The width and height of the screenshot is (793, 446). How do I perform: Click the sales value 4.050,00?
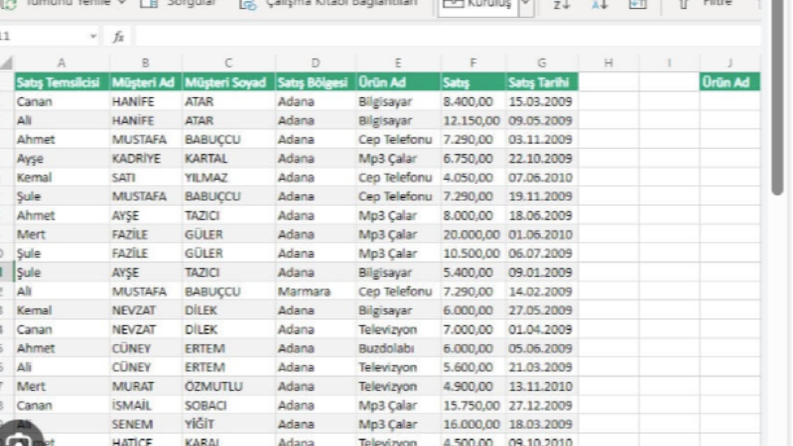[x=473, y=177]
